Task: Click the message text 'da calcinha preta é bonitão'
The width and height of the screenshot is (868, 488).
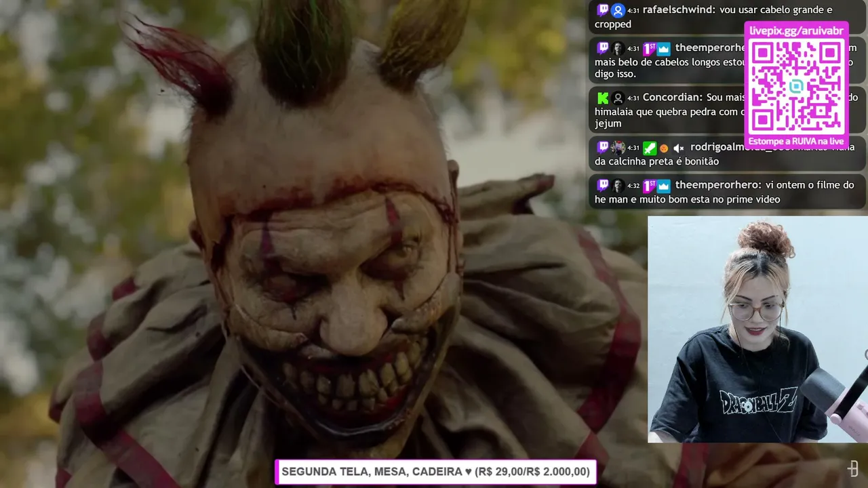Action: tap(656, 161)
